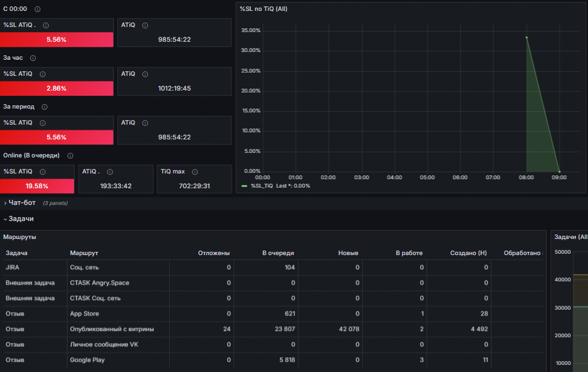
Task: Click info icon beside За период heading
Action: click(x=44, y=107)
